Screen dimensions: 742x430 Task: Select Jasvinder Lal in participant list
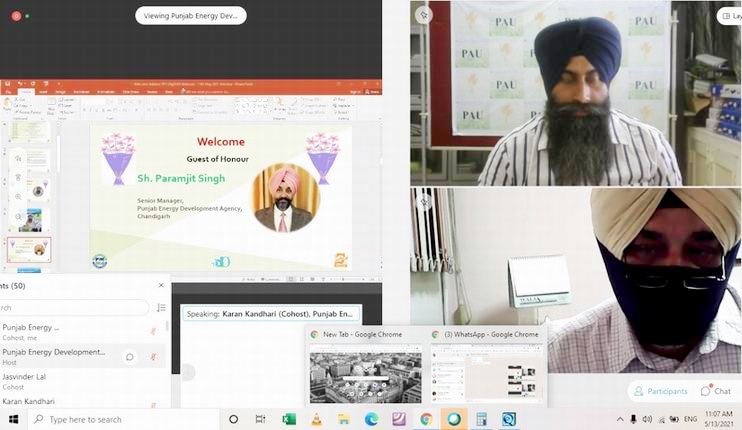[30, 377]
